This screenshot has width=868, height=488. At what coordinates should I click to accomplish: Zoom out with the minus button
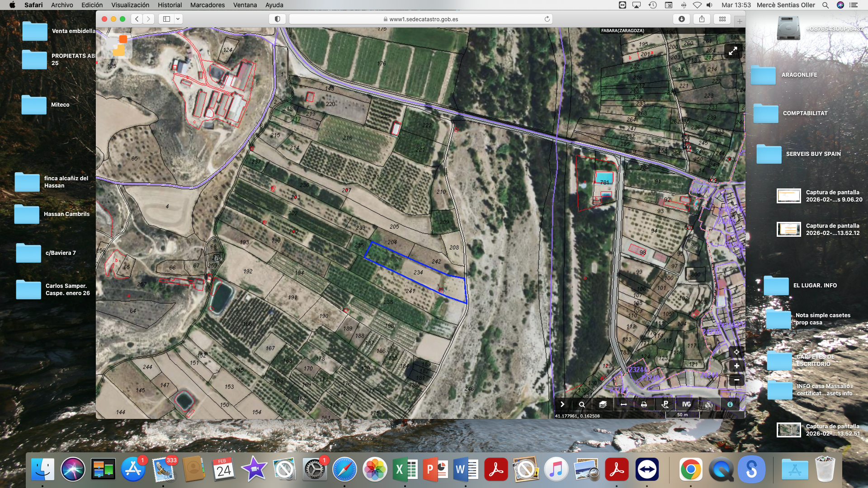tap(736, 380)
